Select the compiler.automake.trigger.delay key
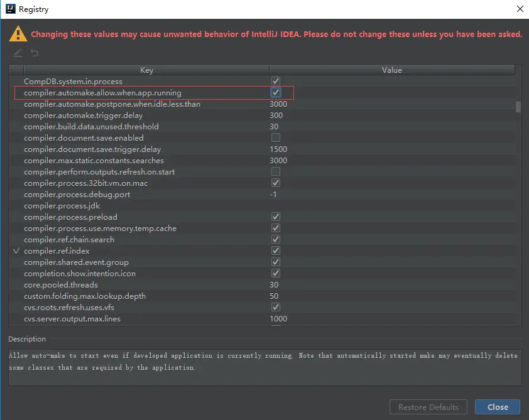Screen dimensions: 529x420 [84, 116]
